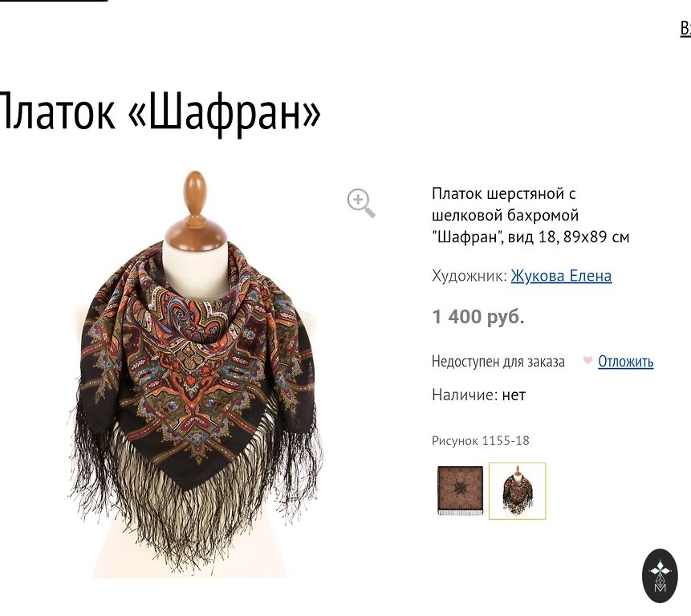Click the price 1 400 руб.
Viewport: 691px width, 616px height.
click(478, 317)
